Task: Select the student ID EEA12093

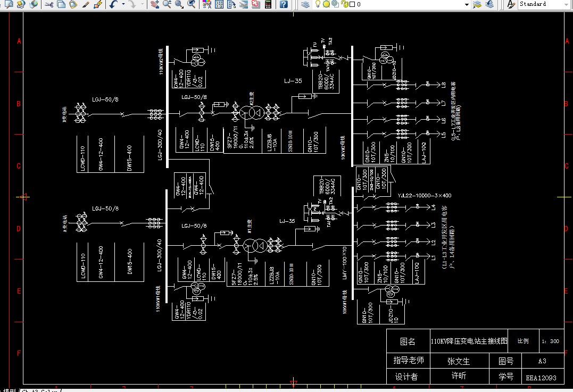Action: (541, 378)
